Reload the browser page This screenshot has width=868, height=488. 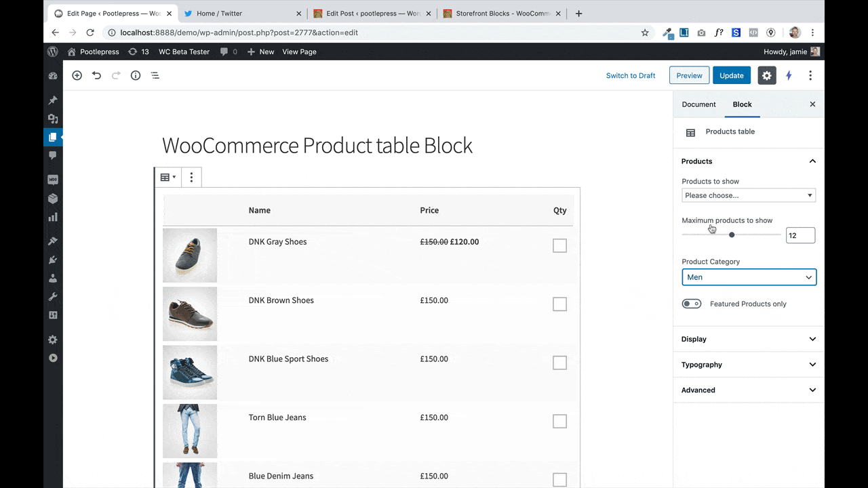90,33
